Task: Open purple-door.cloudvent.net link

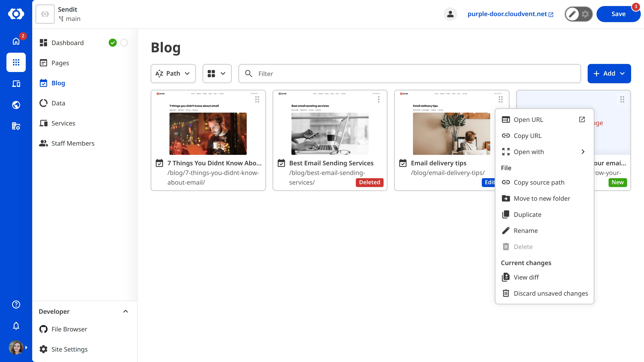Action: coord(510,14)
